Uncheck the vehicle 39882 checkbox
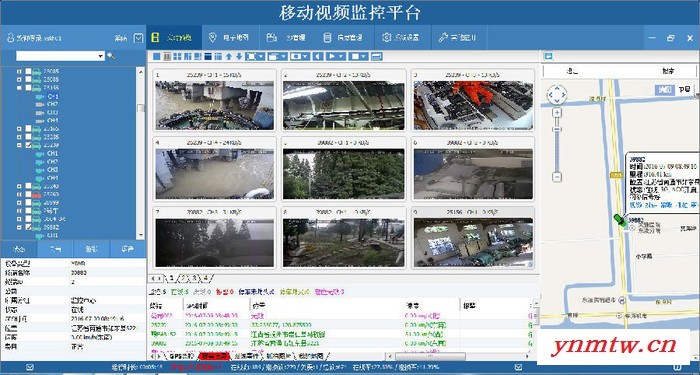The width and height of the screenshot is (700, 375). click(x=28, y=227)
